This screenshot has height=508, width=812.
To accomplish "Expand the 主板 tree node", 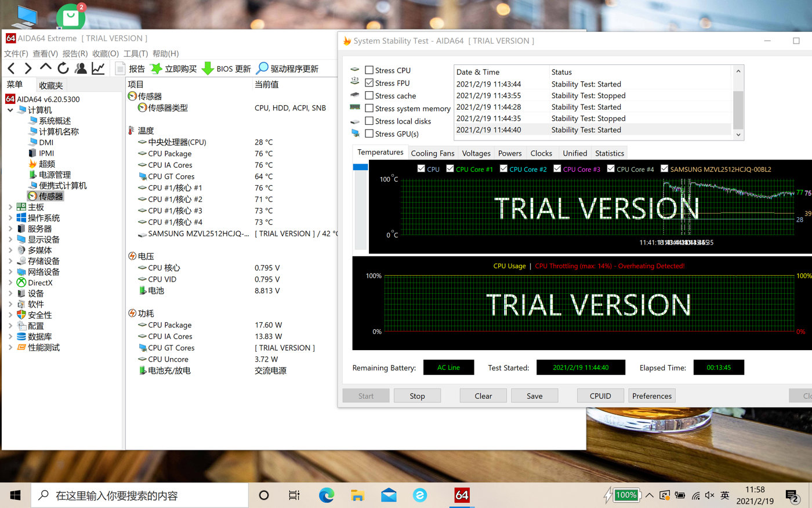I will pyautogui.click(x=10, y=207).
